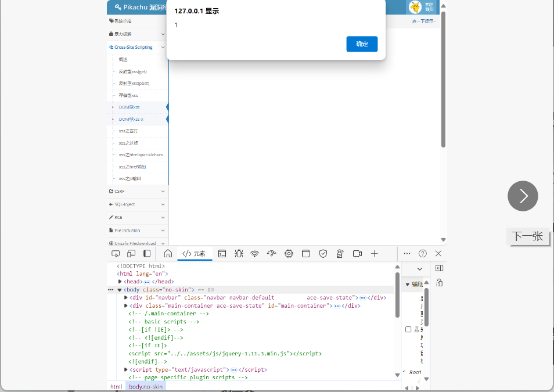The image size is (554, 392).
Task: Expand the head element node
Action: click(120, 281)
